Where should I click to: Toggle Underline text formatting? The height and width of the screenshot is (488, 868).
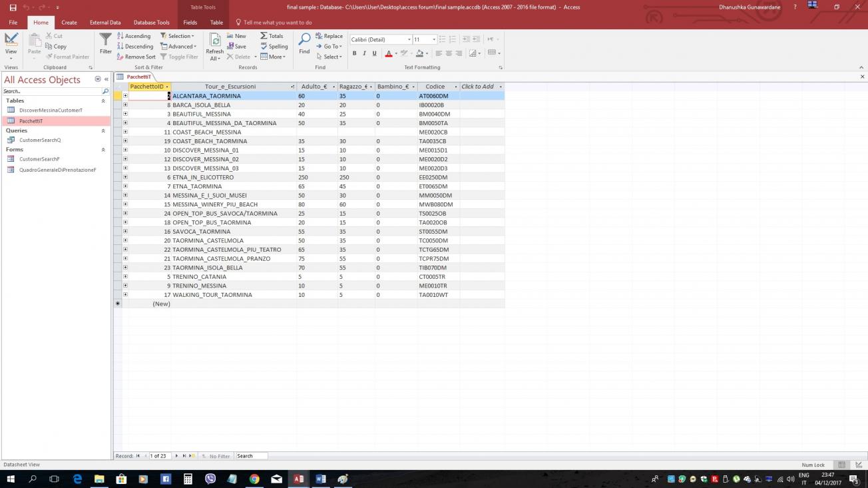[x=374, y=53]
